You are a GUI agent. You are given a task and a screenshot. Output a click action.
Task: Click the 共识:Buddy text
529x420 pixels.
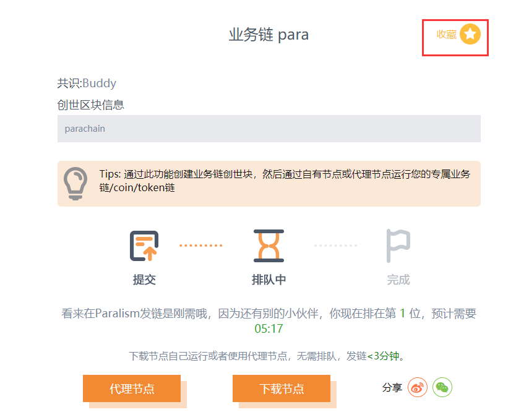pyautogui.click(x=87, y=83)
